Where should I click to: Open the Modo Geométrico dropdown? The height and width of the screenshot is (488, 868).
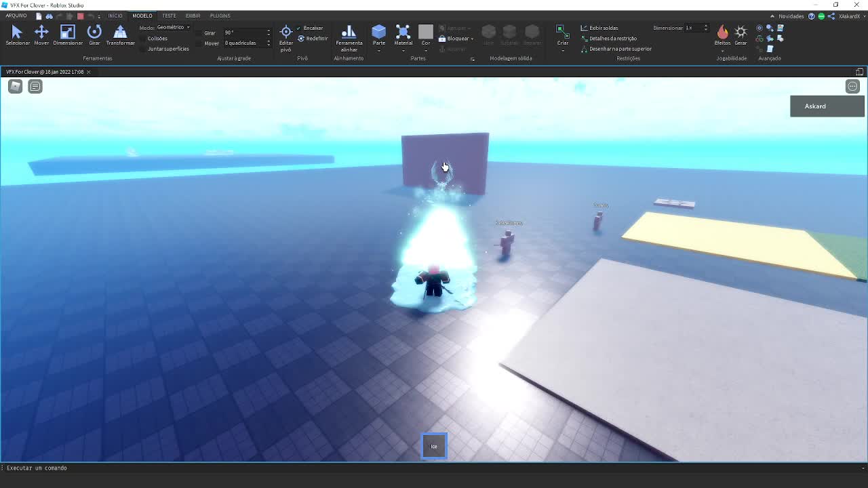click(x=173, y=28)
